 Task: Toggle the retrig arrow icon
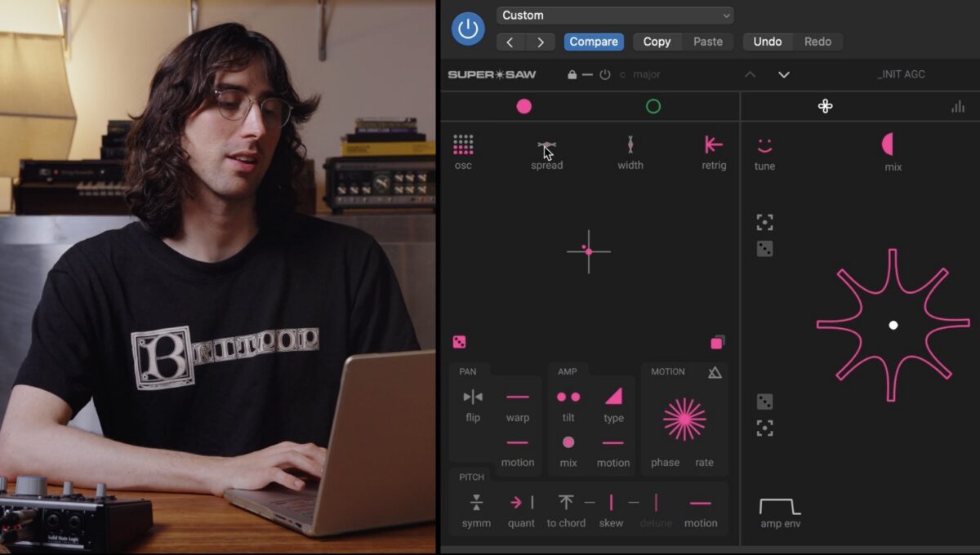714,144
